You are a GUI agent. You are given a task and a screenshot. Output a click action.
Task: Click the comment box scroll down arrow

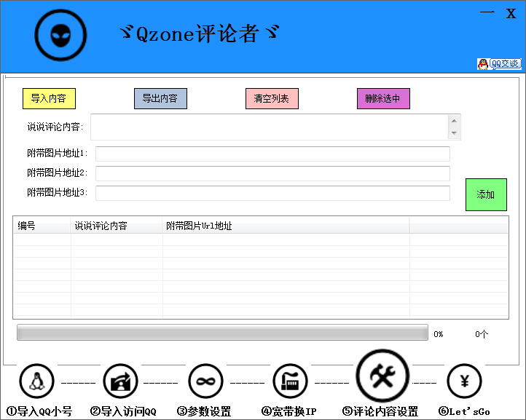(x=454, y=133)
